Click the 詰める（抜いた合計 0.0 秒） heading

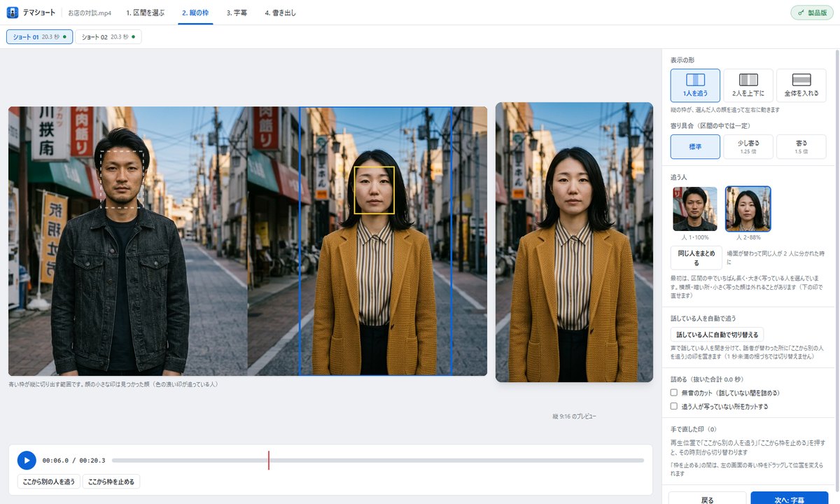point(706,379)
